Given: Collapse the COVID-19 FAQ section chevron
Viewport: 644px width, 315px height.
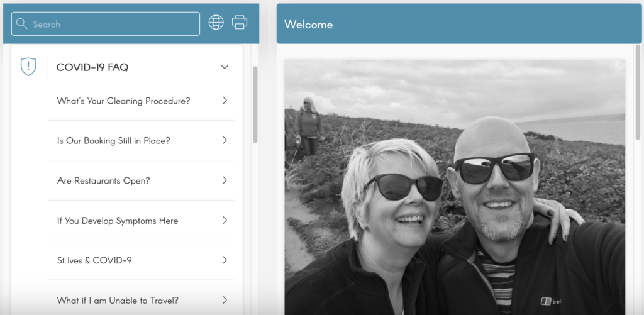Looking at the screenshot, I should pyautogui.click(x=225, y=67).
